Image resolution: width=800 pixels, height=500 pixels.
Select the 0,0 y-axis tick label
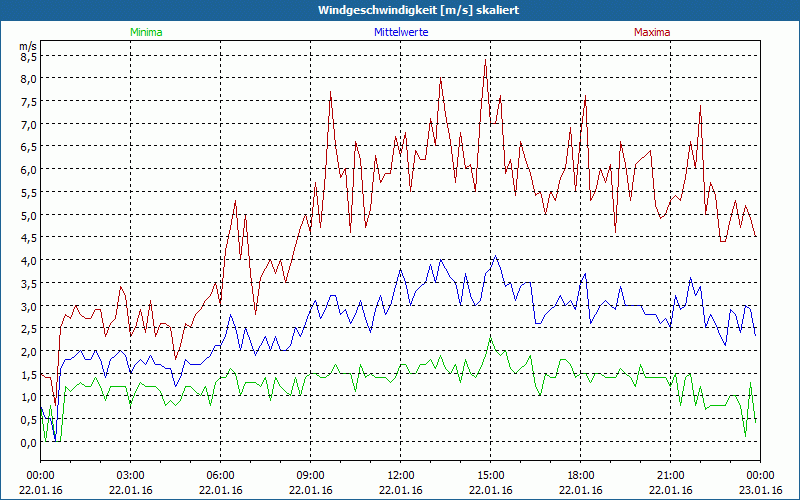28,442
